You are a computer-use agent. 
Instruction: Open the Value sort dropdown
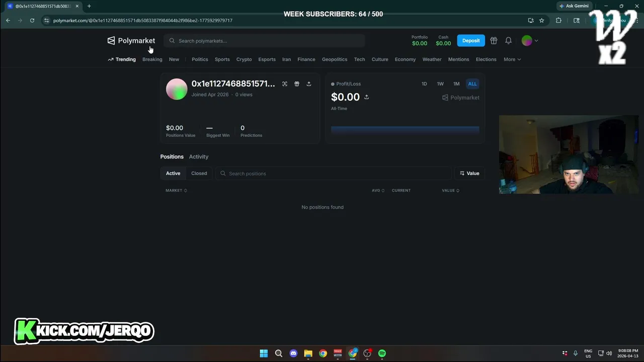tap(469, 173)
